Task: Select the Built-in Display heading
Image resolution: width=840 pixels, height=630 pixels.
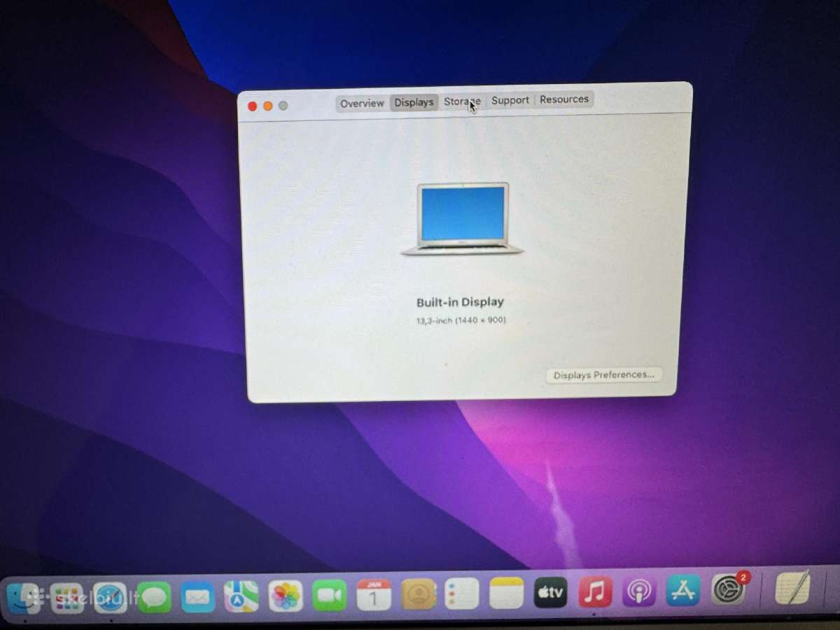Action: pos(460,302)
